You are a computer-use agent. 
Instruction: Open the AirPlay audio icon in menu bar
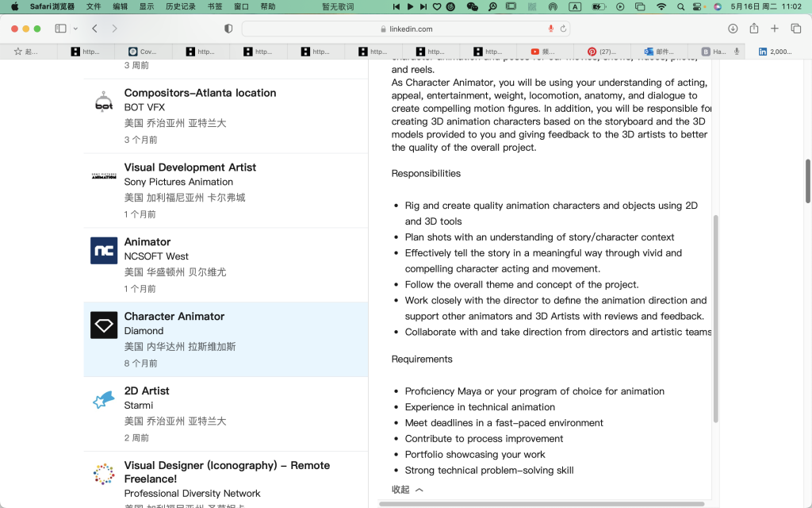click(x=553, y=6)
